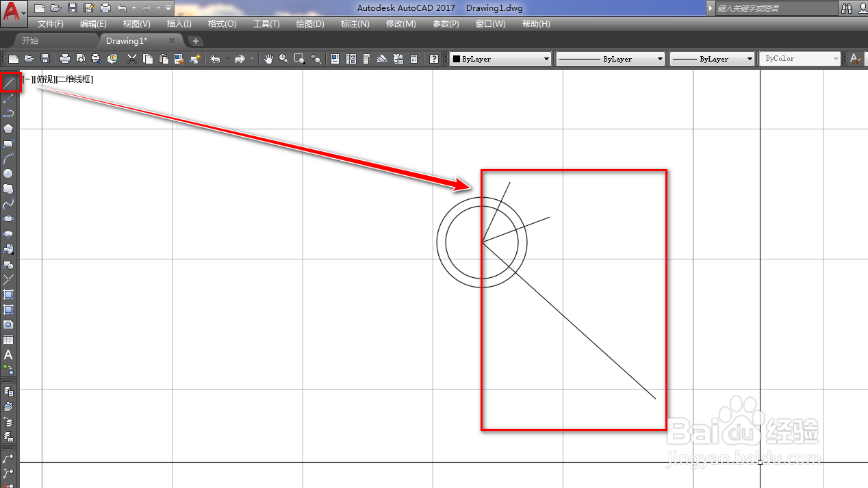The image size is (868, 488).
Task: Select the Spline tool
Action: pyautogui.click(x=9, y=203)
